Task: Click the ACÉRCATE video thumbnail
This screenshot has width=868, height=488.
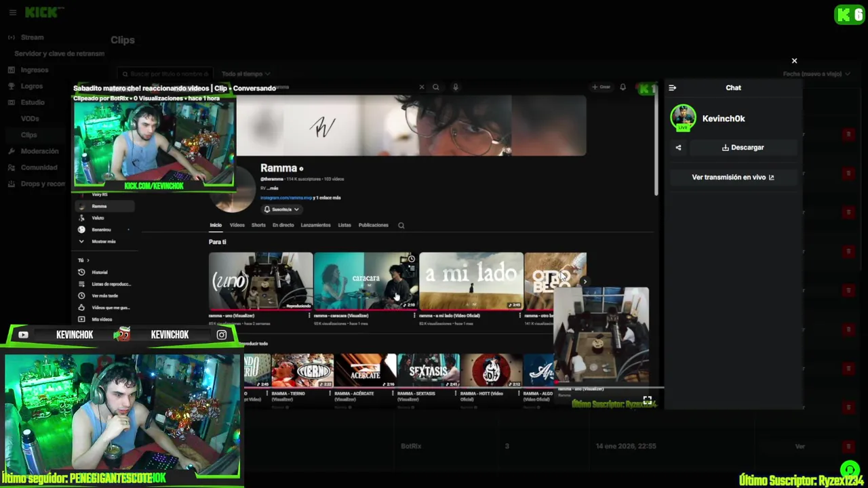Action: (x=366, y=370)
